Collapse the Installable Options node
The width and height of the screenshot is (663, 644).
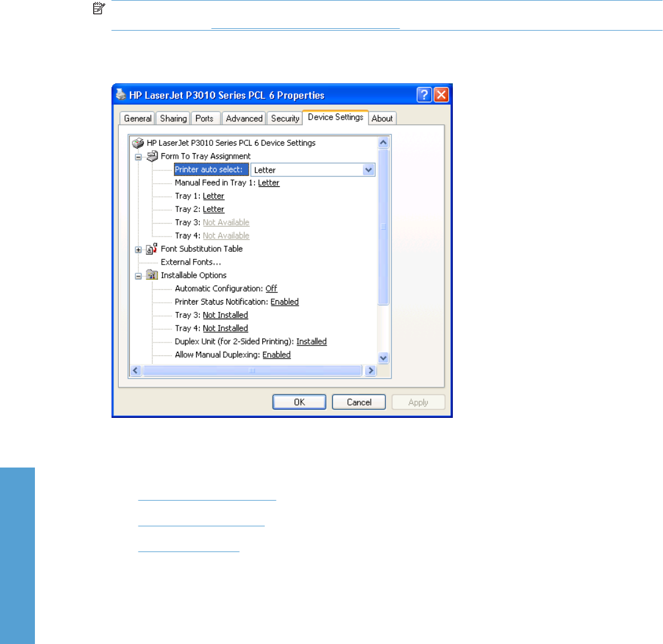coord(138,276)
